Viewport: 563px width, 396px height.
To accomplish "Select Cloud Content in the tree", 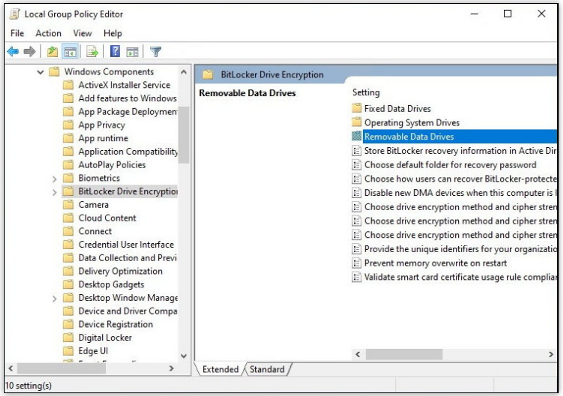I will pyautogui.click(x=107, y=218).
